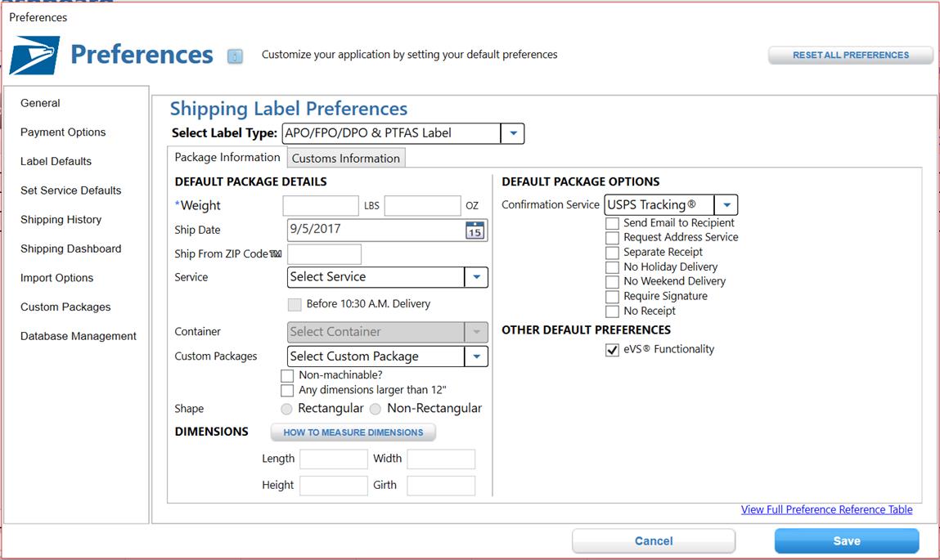Click the Weight LBS input field

(321, 205)
